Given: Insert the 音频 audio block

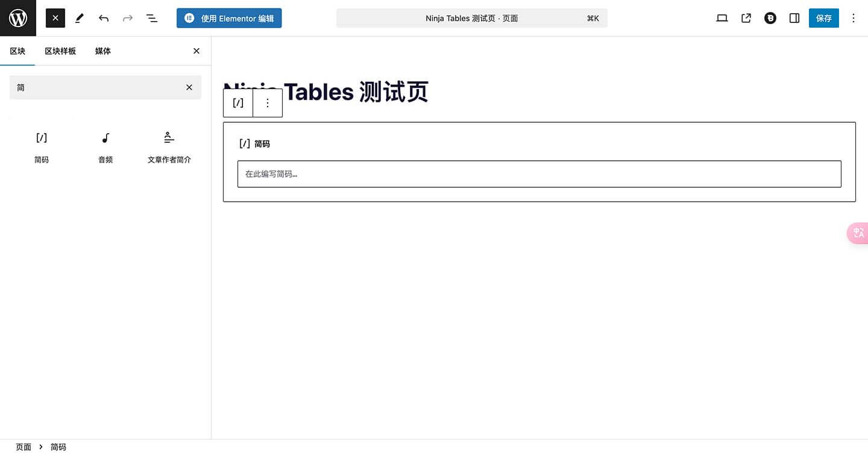Looking at the screenshot, I should (x=105, y=148).
